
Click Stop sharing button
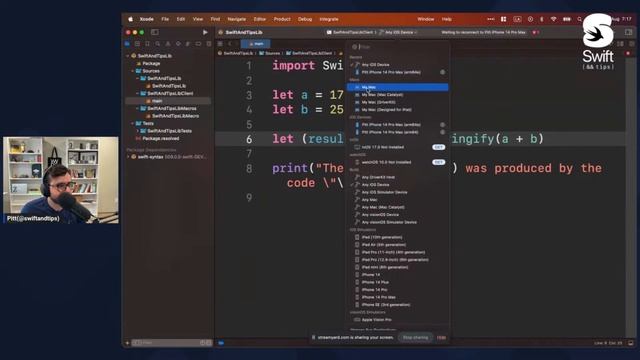(416, 338)
